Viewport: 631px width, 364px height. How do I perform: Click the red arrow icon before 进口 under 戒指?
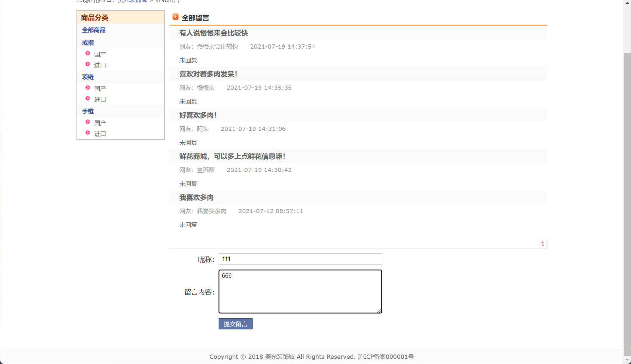pos(87,65)
